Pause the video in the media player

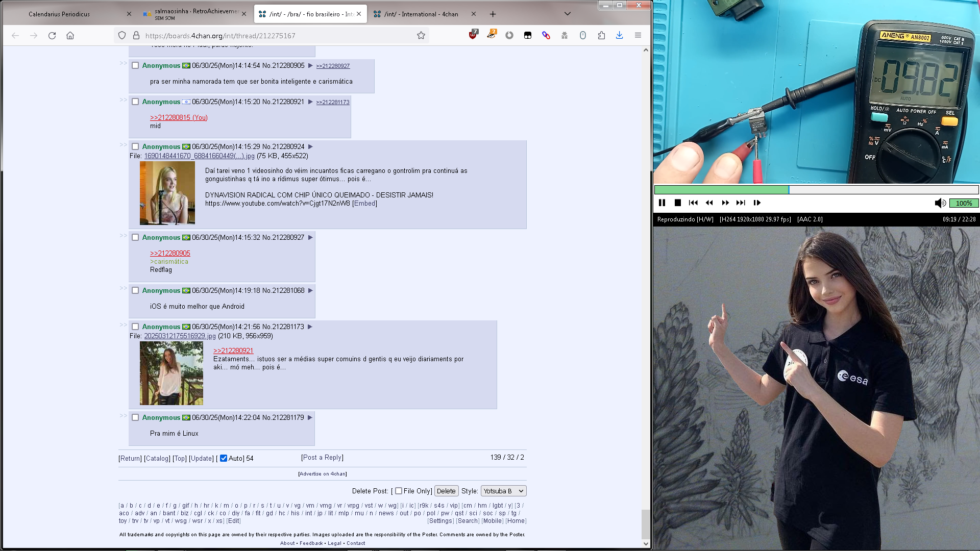tap(662, 203)
